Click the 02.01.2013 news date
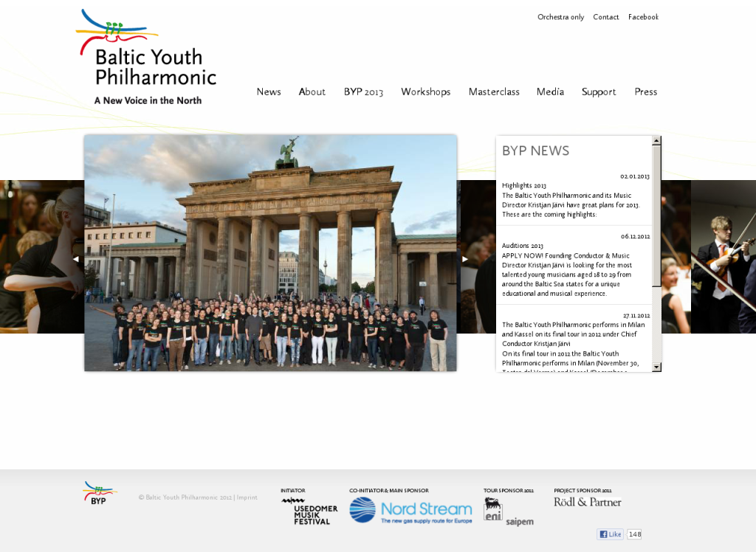This screenshot has width=756, height=552. point(635,176)
